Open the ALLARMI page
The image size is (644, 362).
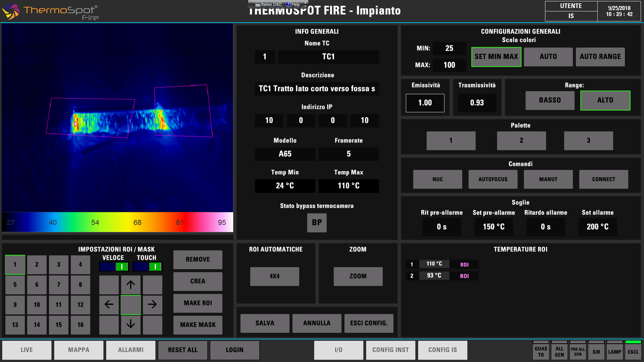pos(131,350)
